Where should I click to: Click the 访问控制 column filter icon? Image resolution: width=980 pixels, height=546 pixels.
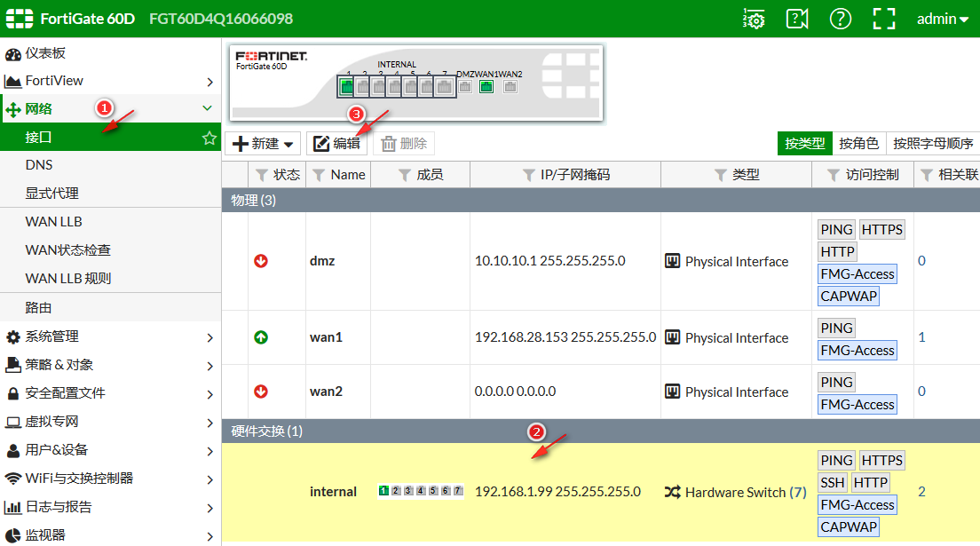(834, 175)
